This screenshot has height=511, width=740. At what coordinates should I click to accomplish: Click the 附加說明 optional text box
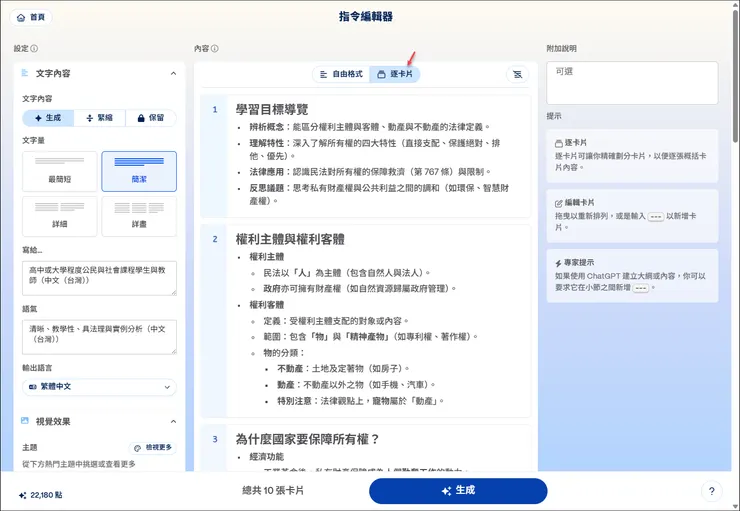coord(632,83)
